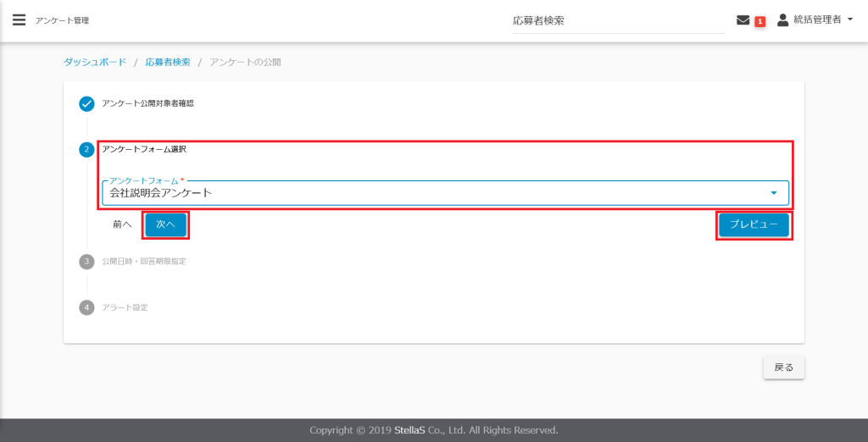Viewport: 868px width, 442px height.
Task: Go to ダッシュボード breadcrumb link
Action: point(95,63)
